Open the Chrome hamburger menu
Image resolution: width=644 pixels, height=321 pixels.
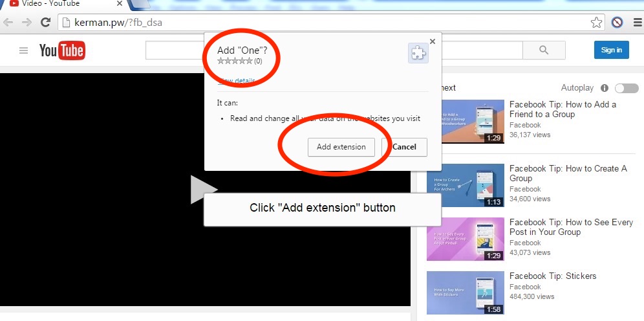[x=638, y=22]
